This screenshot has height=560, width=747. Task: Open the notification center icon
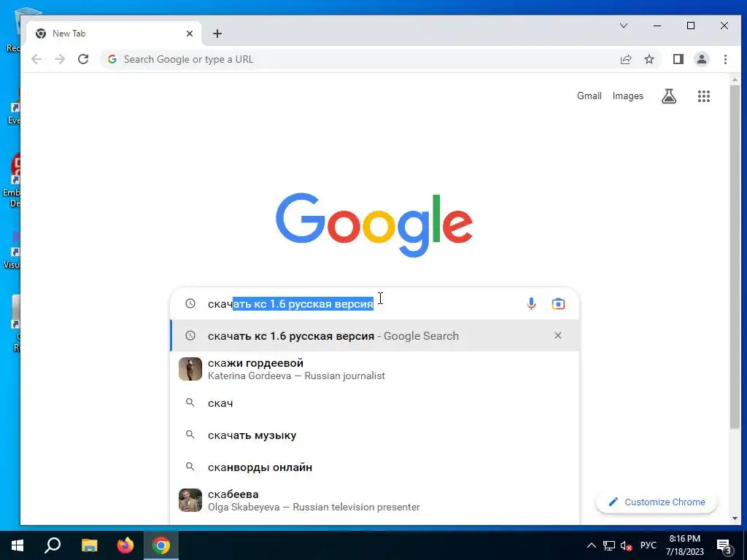724,546
